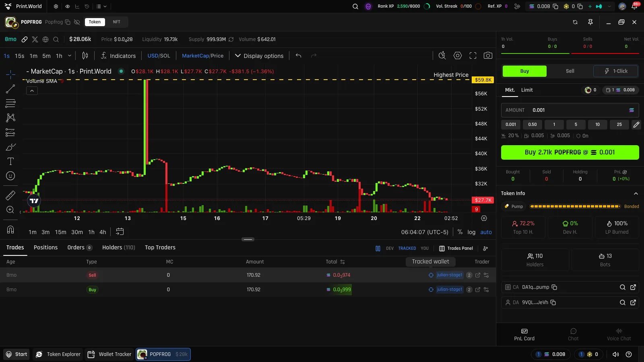Open the Positions tab
Image resolution: width=644 pixels, height=362 pixels.
point(45,247)
